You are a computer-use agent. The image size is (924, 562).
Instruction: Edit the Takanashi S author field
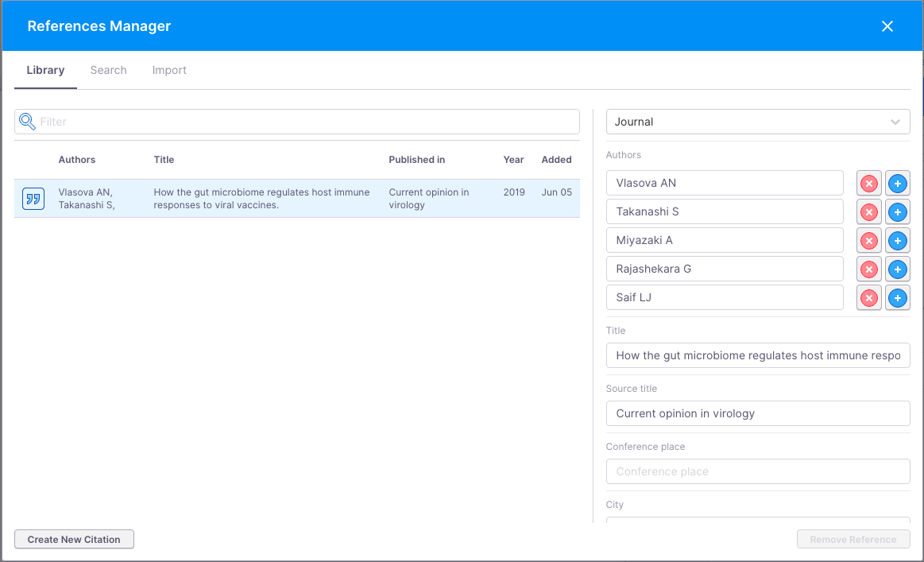[725, 211]
